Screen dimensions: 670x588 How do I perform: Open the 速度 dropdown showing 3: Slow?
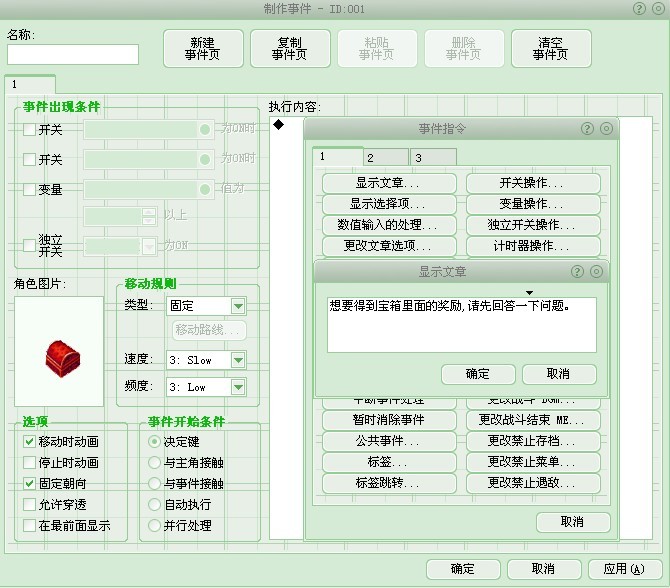(238, 360)
